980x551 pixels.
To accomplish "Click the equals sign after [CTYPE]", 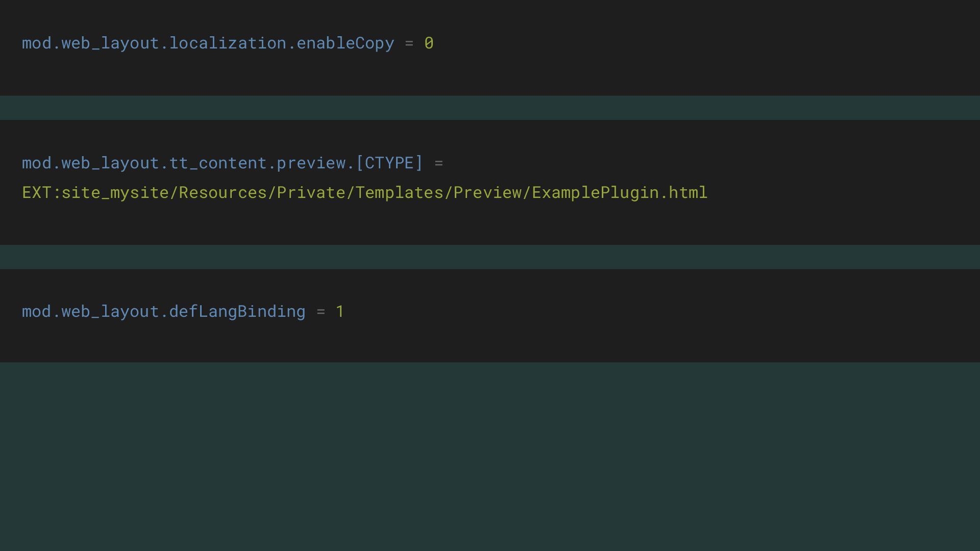I will pos(438,163).
